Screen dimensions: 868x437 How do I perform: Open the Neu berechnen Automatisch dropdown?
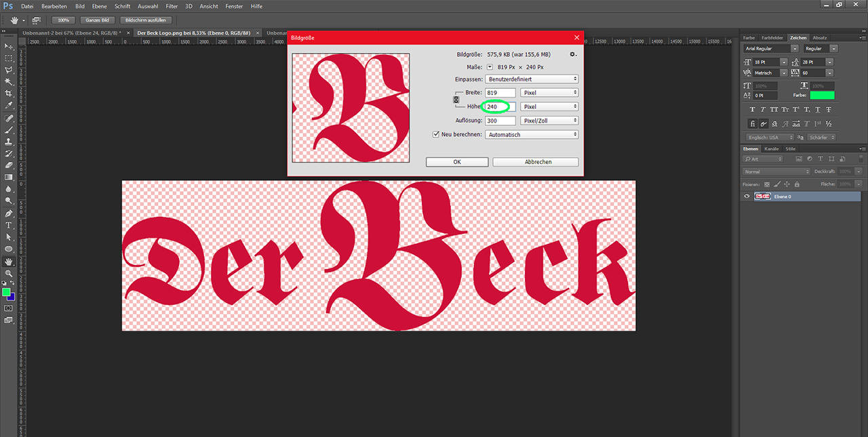[x=532, y=135]
